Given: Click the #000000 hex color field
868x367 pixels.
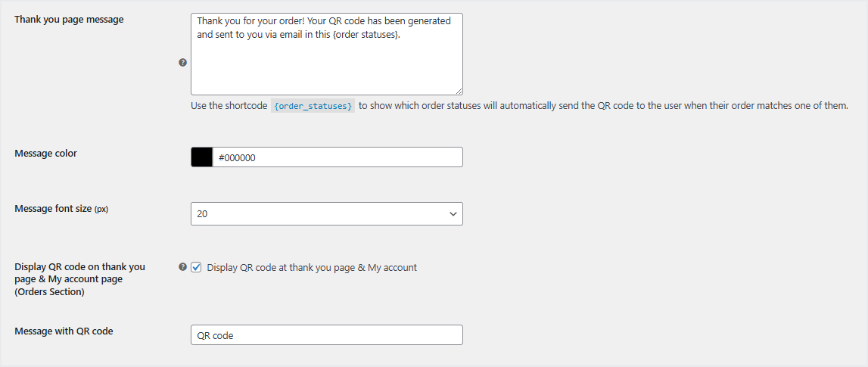Looking at the screenshot, I should tap(338, 157).
